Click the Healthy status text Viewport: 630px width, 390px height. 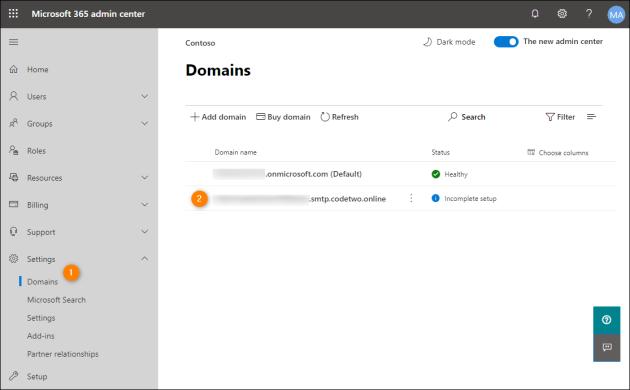[x=456, y=174]
